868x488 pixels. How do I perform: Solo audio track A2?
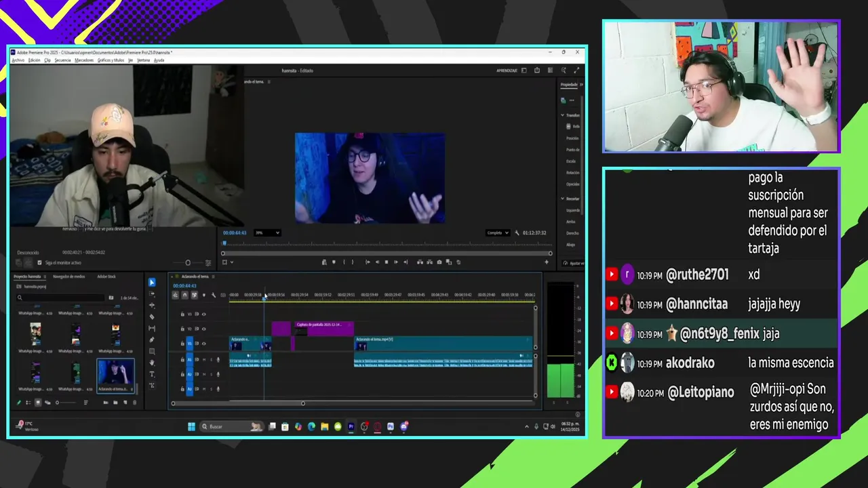coord(211,374)
